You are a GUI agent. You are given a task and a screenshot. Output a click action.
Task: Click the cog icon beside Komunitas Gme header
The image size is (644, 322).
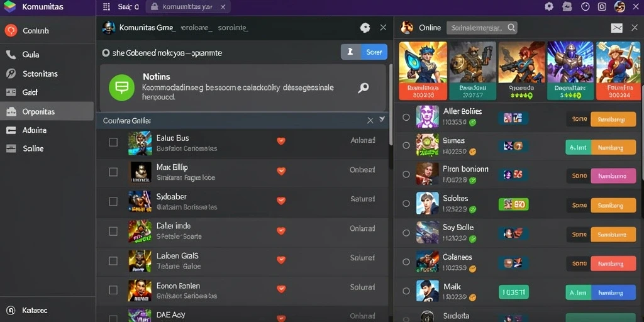365,28
